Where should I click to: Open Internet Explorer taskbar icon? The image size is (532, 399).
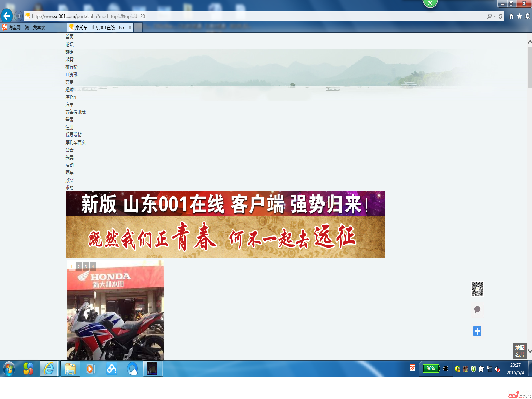pos(49,369)
